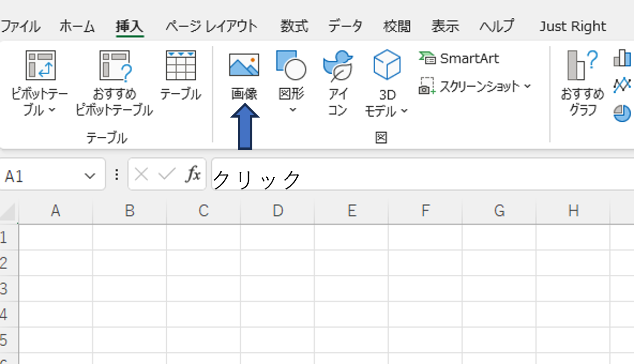Switch to the Review (校閲) tab
634x364 pixels.
tap(397, 26)
